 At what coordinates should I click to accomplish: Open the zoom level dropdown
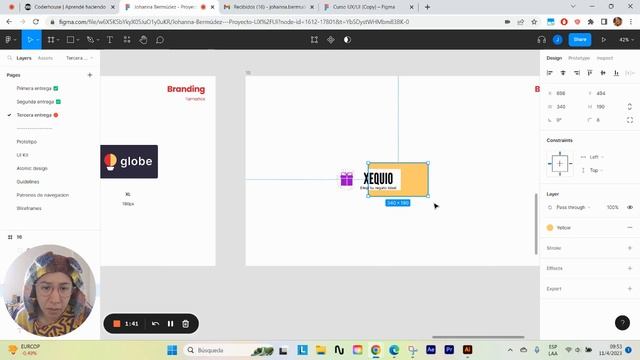coord(626,40)
